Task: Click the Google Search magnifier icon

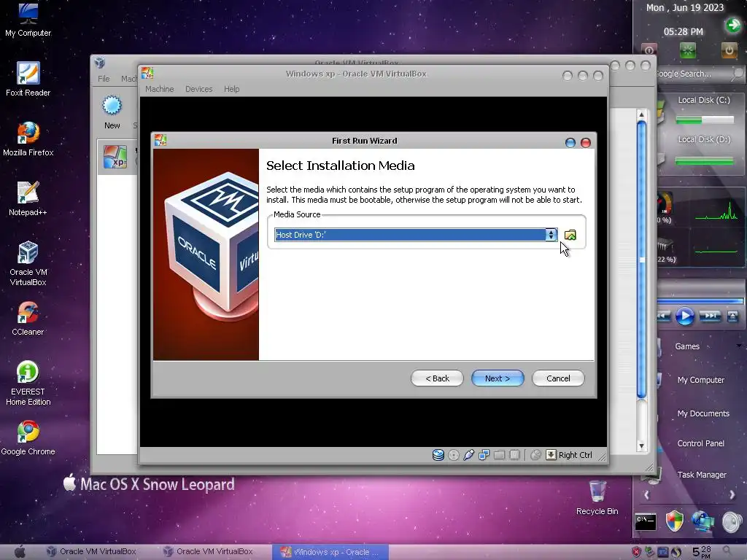Action: [x=738, y=74]
